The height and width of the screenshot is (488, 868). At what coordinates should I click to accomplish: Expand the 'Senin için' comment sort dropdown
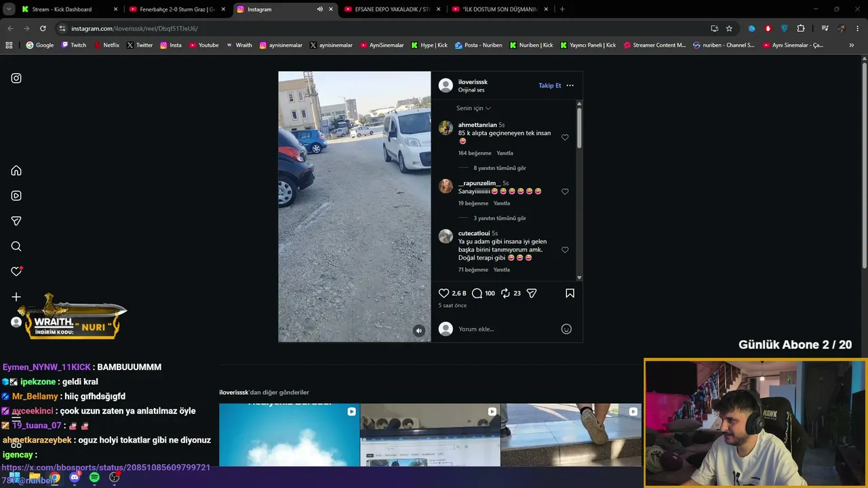(473, 108)
